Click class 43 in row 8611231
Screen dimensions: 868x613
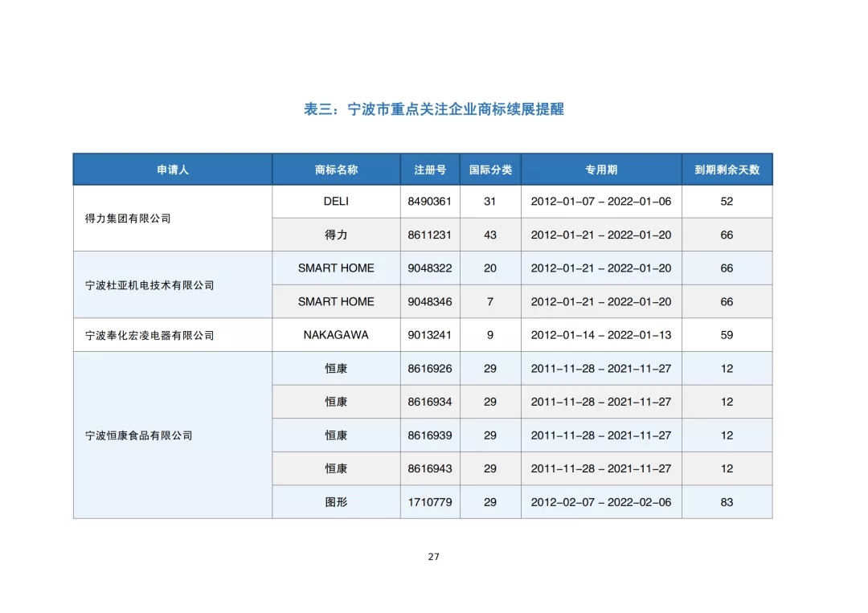pyautogui.click(x=490, y=235)
